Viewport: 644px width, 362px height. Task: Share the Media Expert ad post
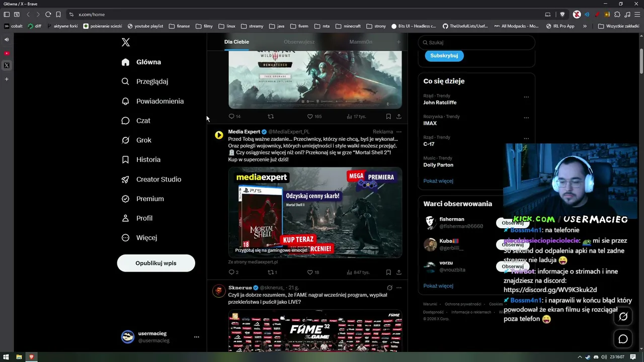tap(399, 272)
